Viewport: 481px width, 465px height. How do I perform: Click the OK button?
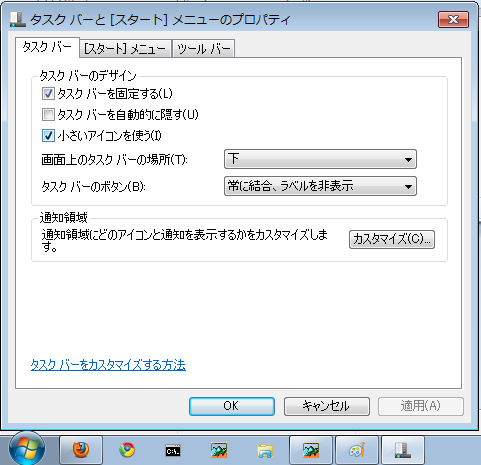click(232, 406)
